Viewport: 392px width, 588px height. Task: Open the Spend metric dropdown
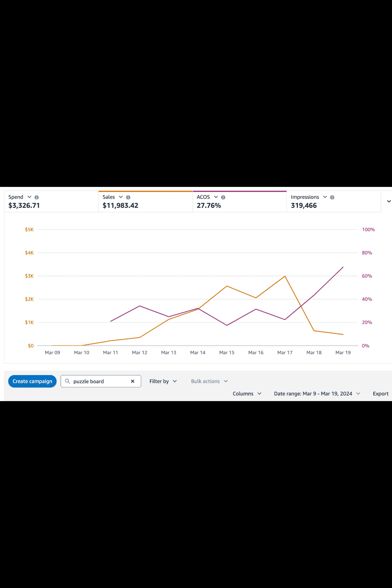pos(29,197)
